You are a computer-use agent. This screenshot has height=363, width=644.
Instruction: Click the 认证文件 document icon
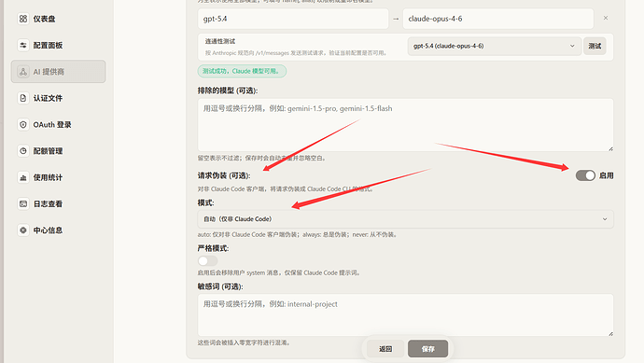(23, 98)
